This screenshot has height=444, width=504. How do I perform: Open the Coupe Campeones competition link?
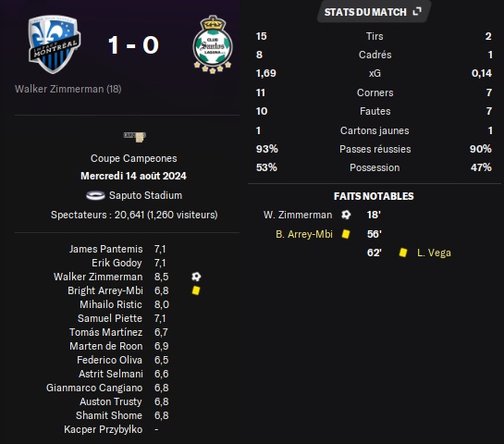(x=134, y=158)
